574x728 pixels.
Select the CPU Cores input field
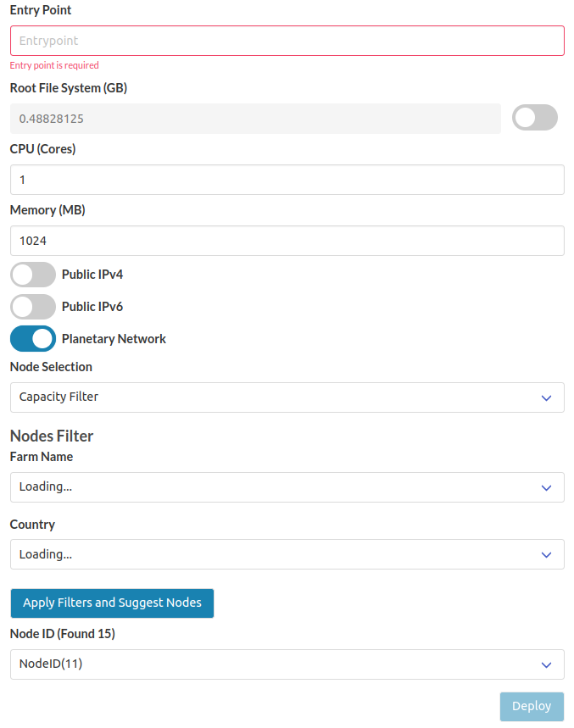point(287,180)
